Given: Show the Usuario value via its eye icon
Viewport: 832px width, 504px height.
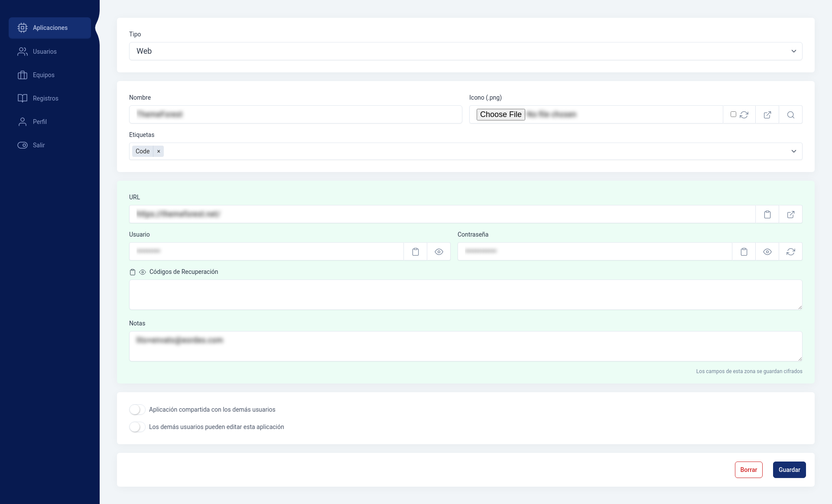Looking at the screenshot, I should point(439,252).
